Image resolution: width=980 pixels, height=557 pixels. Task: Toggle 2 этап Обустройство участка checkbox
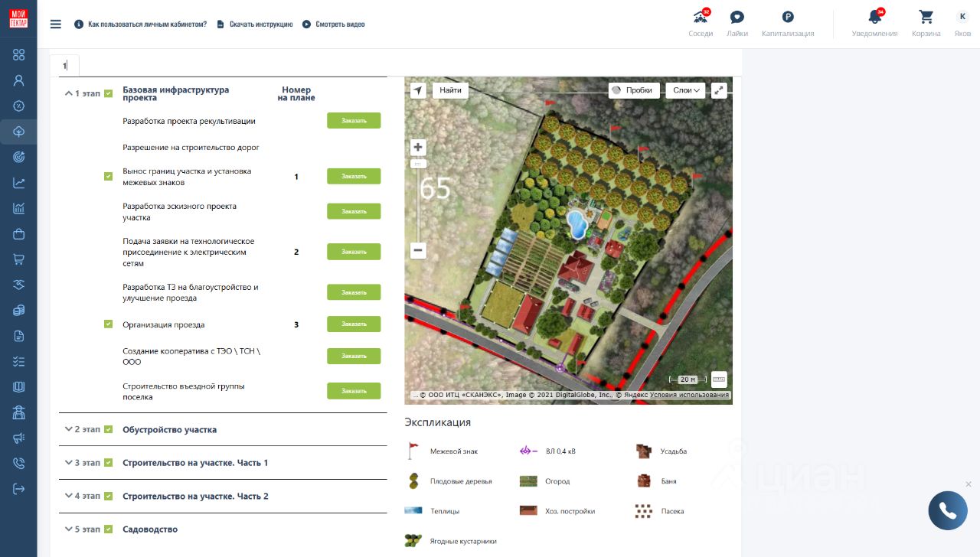(x=109, y=429)
